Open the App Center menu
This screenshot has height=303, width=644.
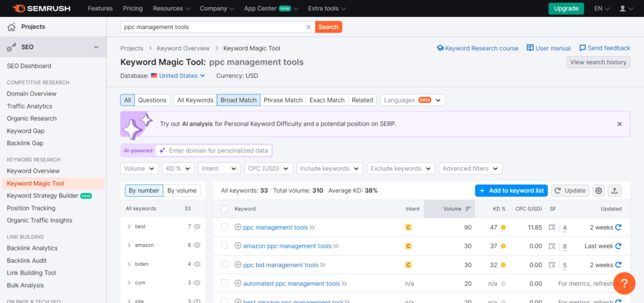[271, 8]
